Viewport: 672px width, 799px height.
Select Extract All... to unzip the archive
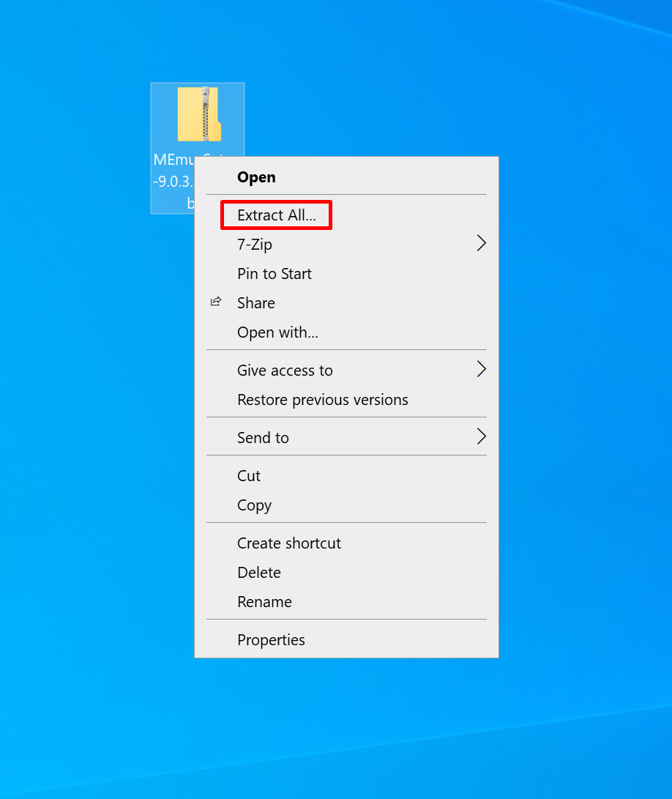(277, 215)
